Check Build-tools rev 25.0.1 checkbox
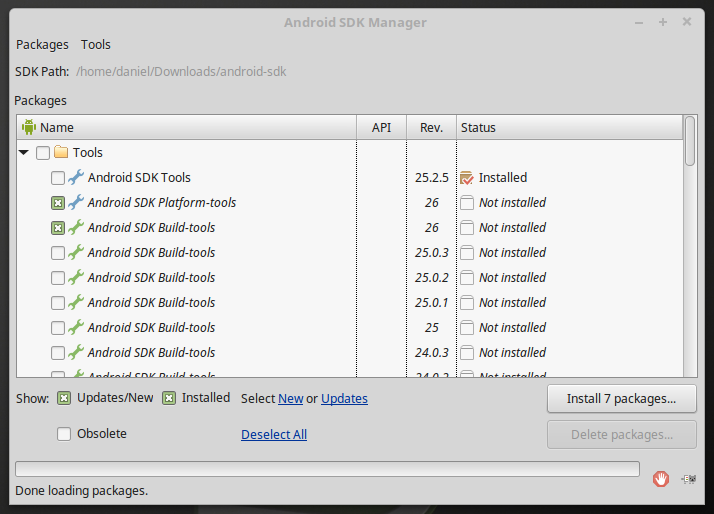The width and height of the screenshot is (714, 514). coord(58,303)
